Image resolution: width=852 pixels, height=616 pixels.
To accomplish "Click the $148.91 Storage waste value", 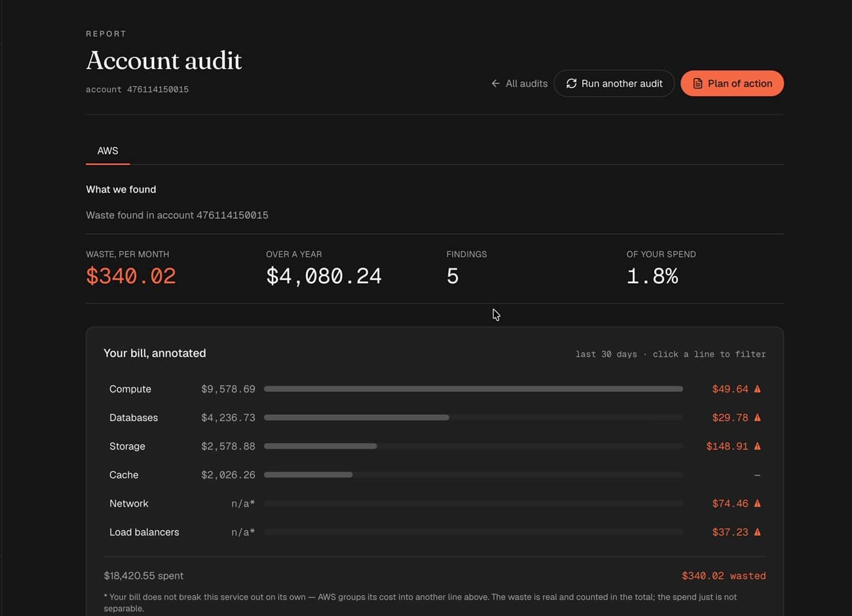I will (727, 446).
